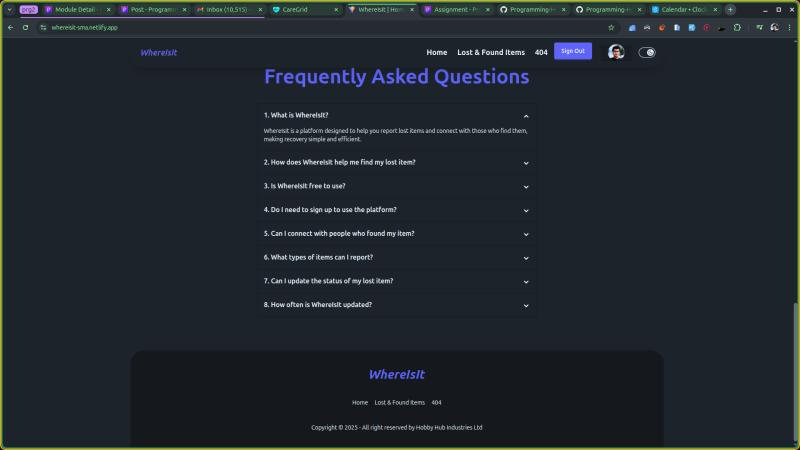Switch to the Module Detail tab
Screen dimensions: 800x450
coord(76,10)
